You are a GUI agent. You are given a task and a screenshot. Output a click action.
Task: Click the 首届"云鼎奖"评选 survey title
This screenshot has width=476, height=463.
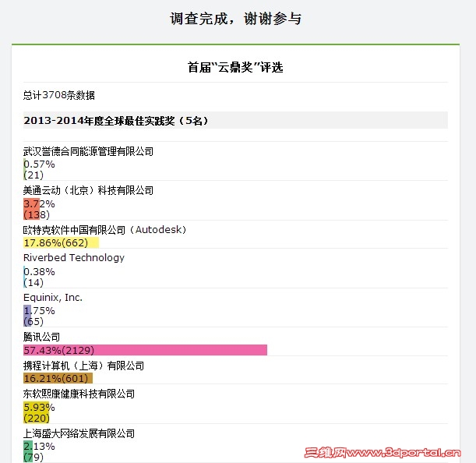[x=235, y=67]
